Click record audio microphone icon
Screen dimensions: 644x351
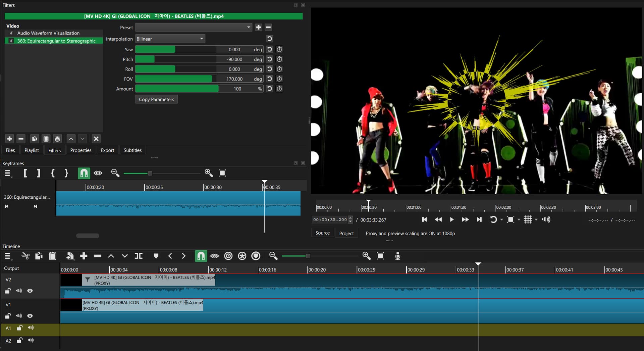(x=397, y=256)
